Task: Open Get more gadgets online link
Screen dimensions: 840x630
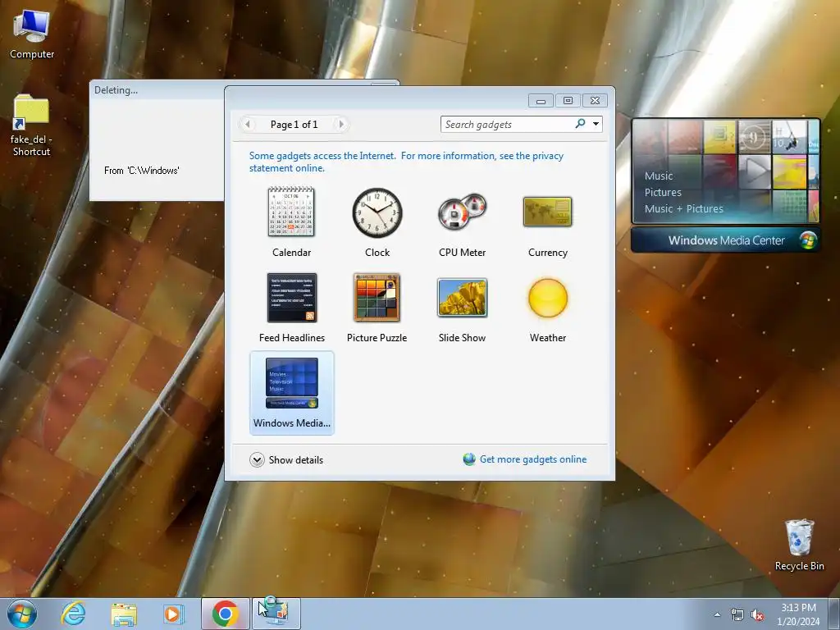Action: click(x=525, y=459)
